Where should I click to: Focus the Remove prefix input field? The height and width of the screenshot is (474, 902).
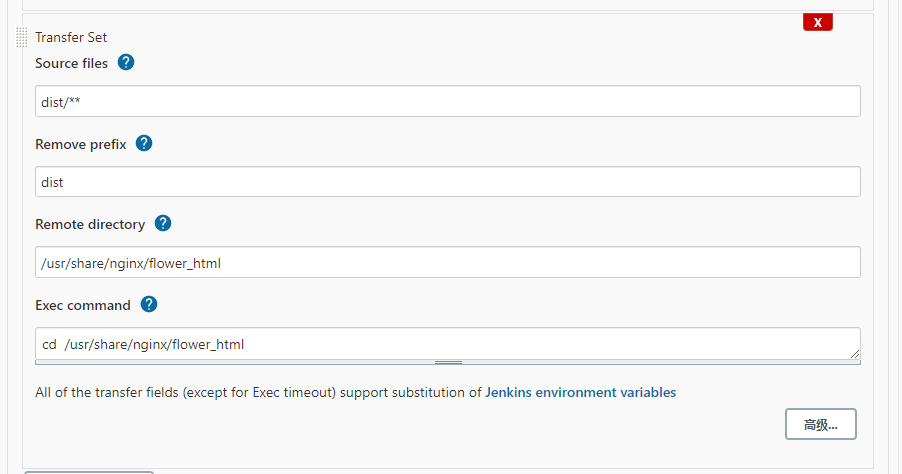coord(447,182)
